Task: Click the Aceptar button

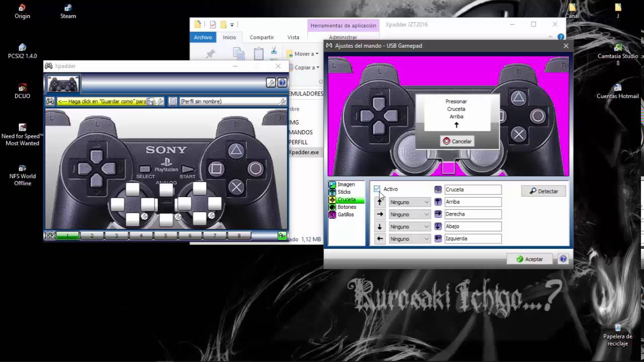Action: (x=529, y=259)
